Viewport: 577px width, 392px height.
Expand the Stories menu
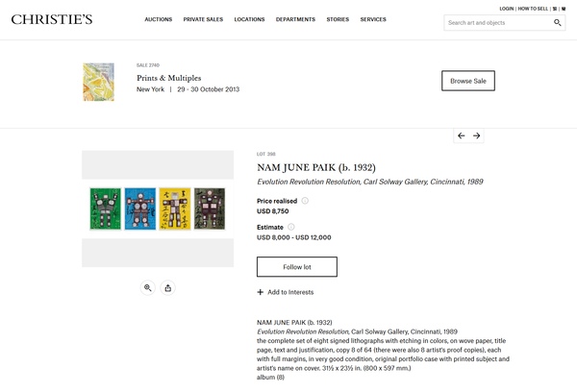[x=338, y=19]
